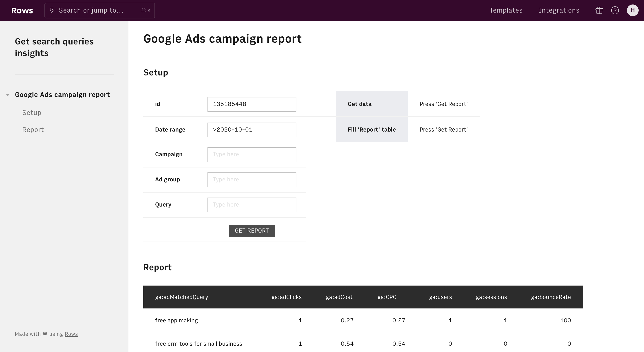Click 'free crm tools for small business' cell
The height and width of the screenshot is (352, 644).
198,344
